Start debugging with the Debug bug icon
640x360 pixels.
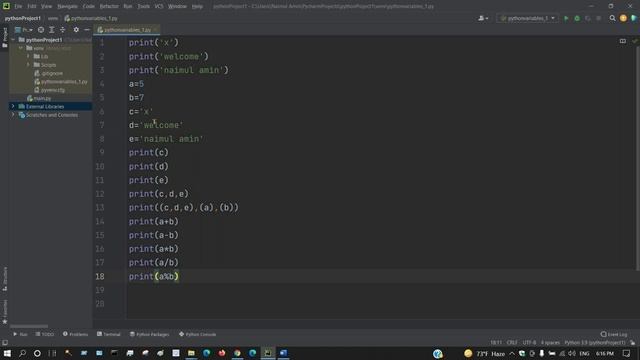click(577, 18)
